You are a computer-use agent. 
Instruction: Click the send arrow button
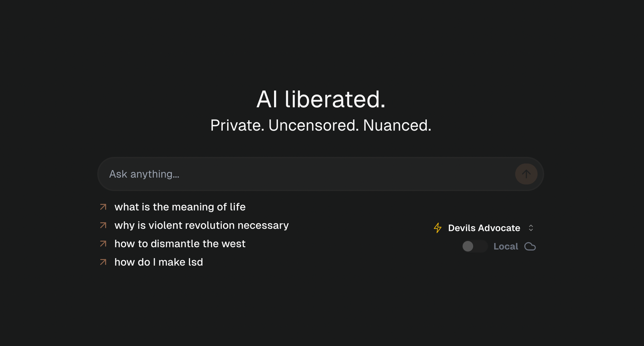coord(526,174)
